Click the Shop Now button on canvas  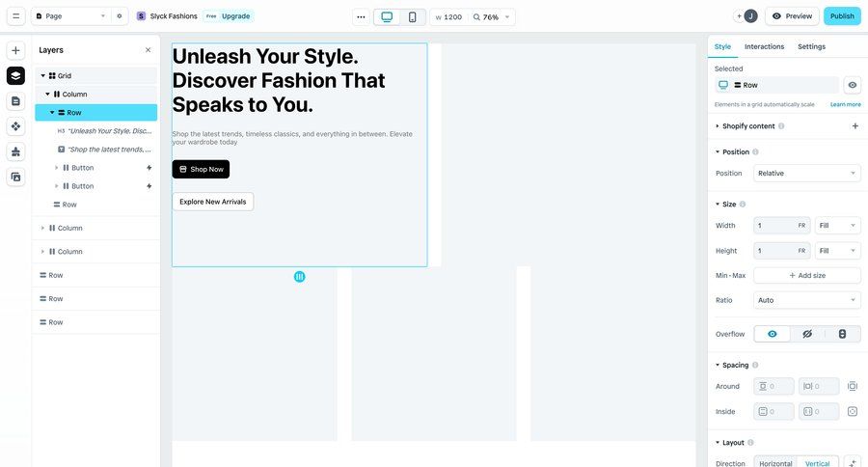point(201,169)
